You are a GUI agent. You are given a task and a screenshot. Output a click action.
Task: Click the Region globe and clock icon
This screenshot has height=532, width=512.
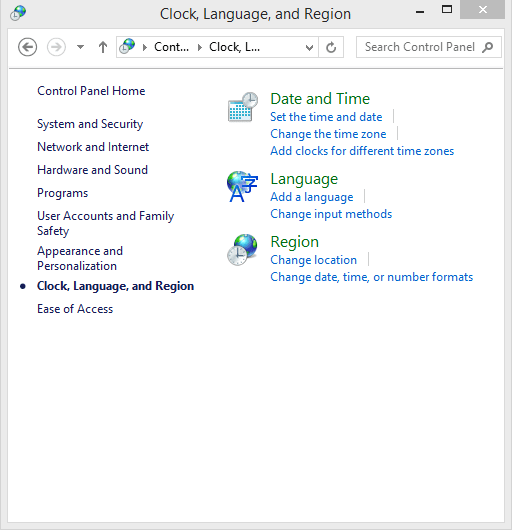242,250
